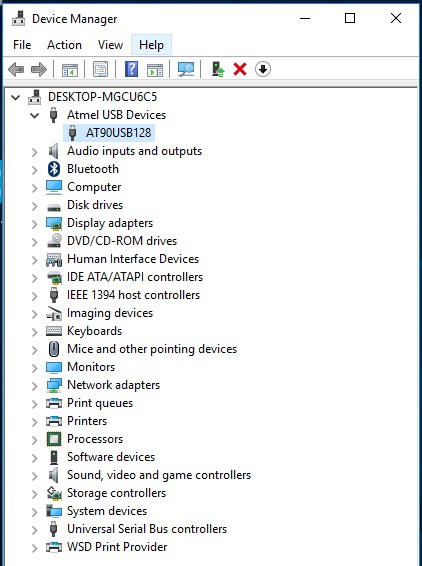This screenshot has width=422, height=566.
Task: Select the Software devices label
Action: (x=111, y=457)
